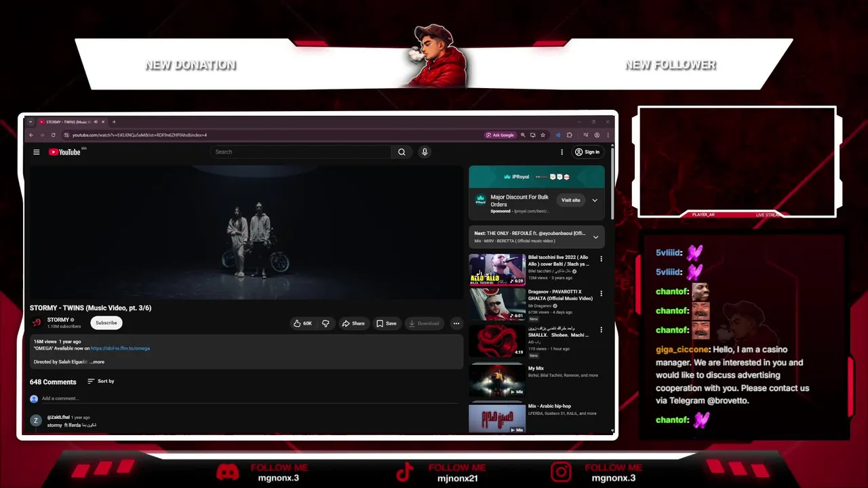Screen dimensions: 868x488
Task: Click the page vertical scrollbar
Action: point(612,183)
